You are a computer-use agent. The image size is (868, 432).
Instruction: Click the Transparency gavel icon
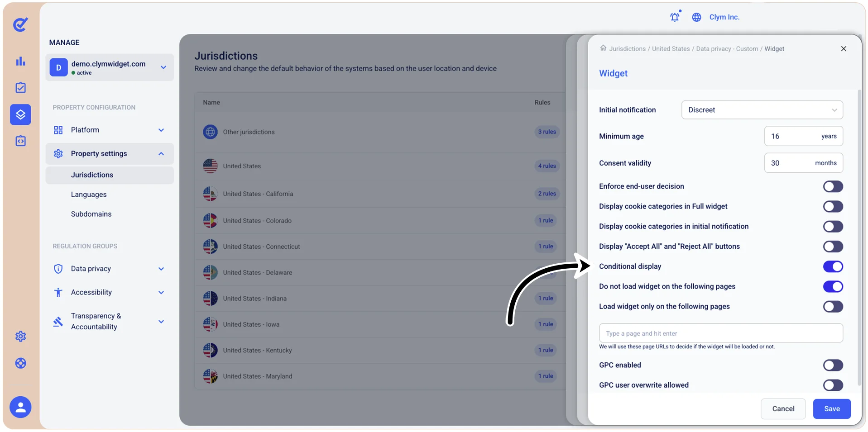point(58,322)
